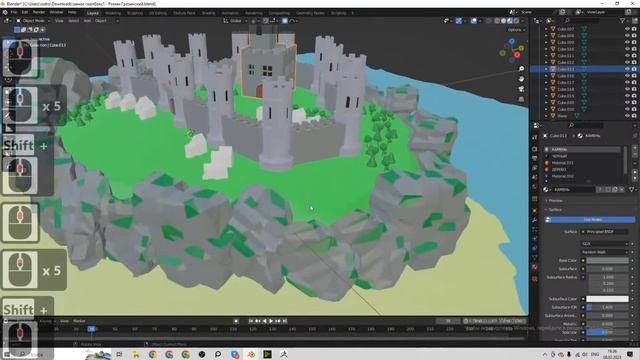Open the View Layer properties tab icon
This screenshot has height=360, width=640.
535,168
